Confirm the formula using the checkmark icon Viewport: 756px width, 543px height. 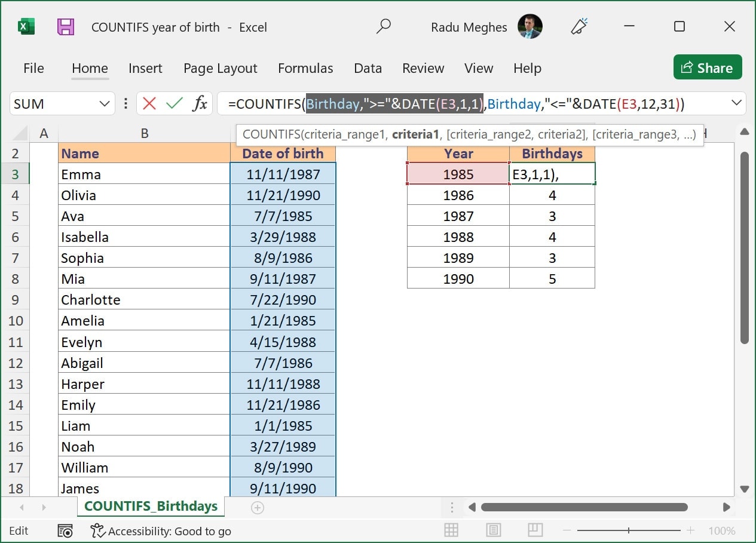[x=175, y=103]
